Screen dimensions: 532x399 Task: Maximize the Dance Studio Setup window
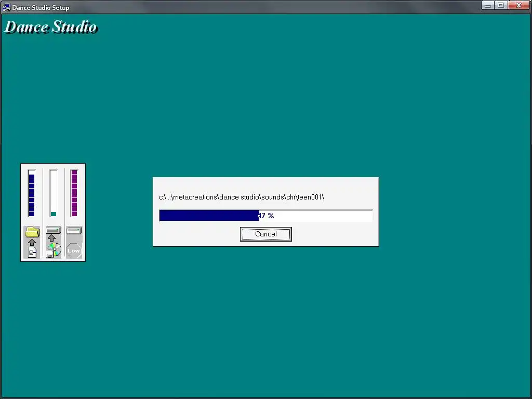pos(501,5)
